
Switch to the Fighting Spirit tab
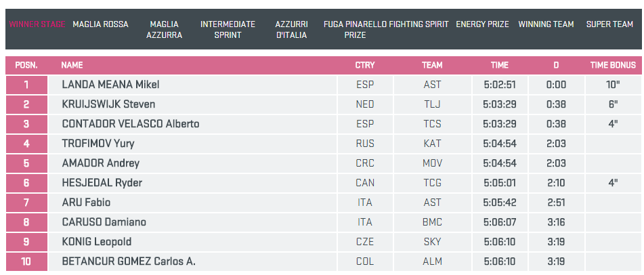418,24
